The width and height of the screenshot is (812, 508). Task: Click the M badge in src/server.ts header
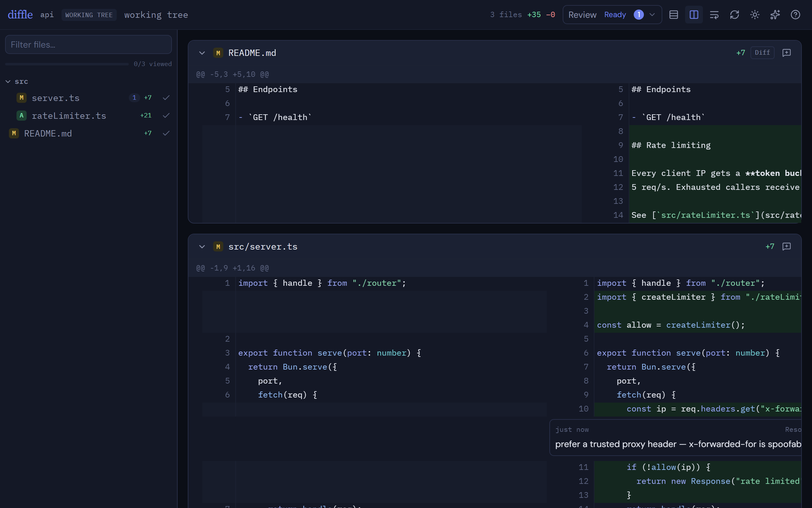[218, 247]
